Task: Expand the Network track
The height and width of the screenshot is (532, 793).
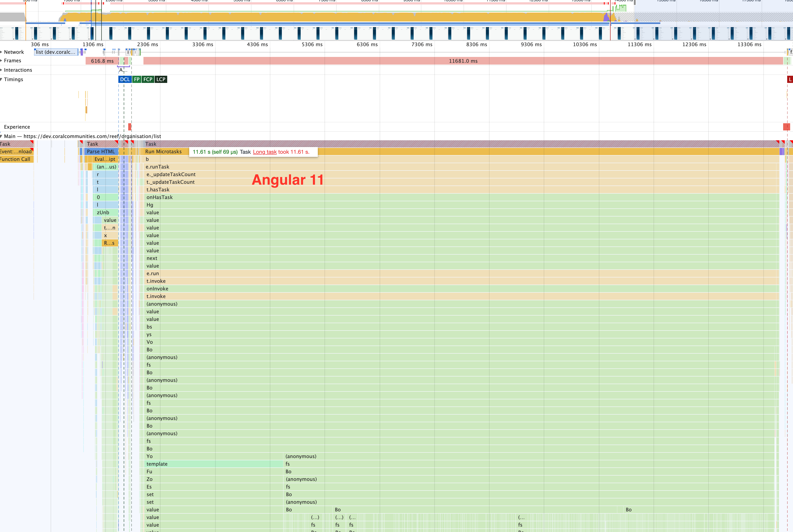Action: pyautogui.click(x=2, y=52)
